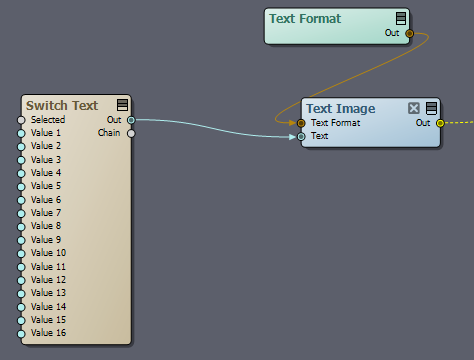
Task: Click the Text Format node title
Action: (x=305, y=19)
